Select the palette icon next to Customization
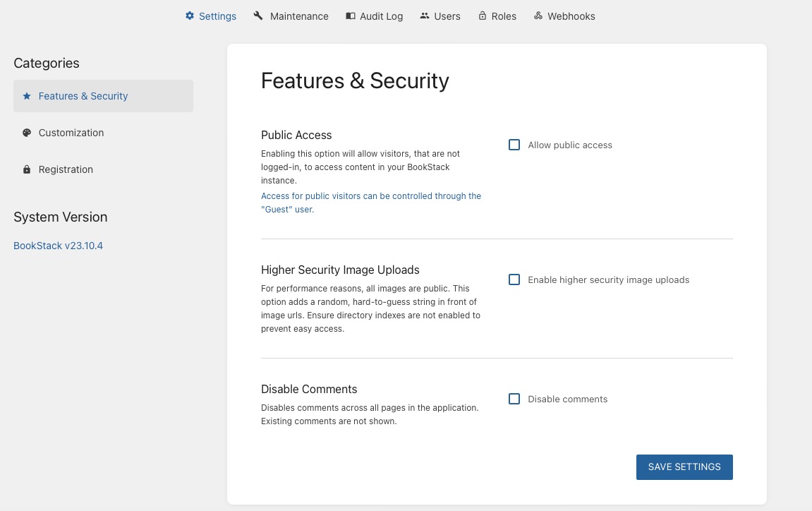This screenshot has width=812, height=511. click(x=27, y=133)
